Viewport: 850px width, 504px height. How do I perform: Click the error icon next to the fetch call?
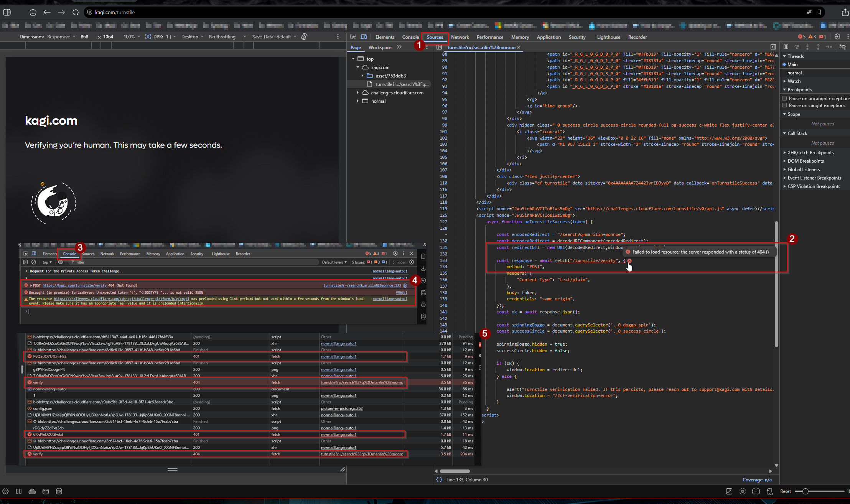click(629, 261)
